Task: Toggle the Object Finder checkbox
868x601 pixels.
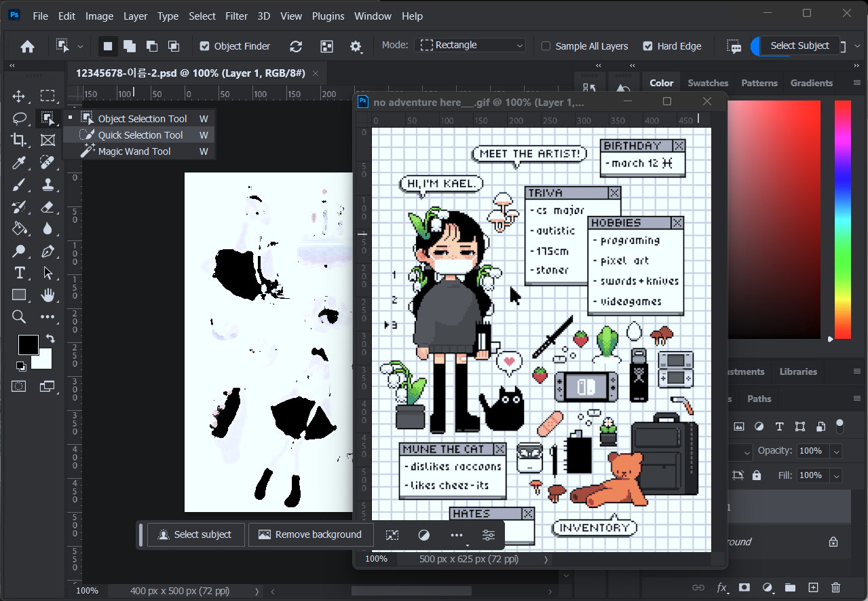Action: click(205, 46)
